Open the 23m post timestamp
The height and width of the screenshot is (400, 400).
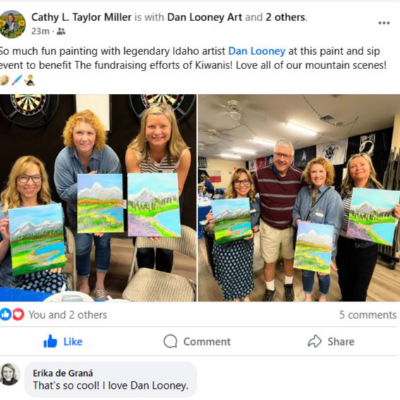click(x=40, y=31)
